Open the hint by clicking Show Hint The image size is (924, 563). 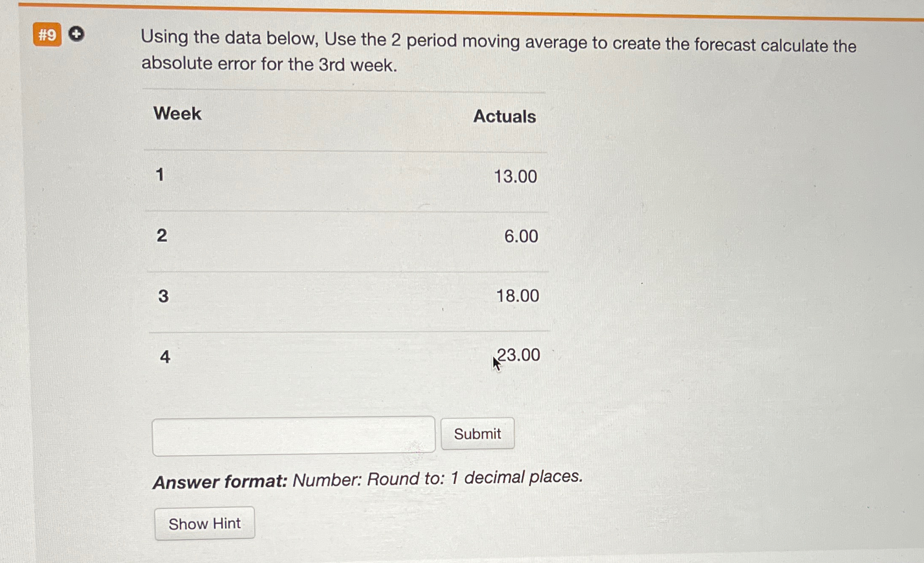pos(204,524)
